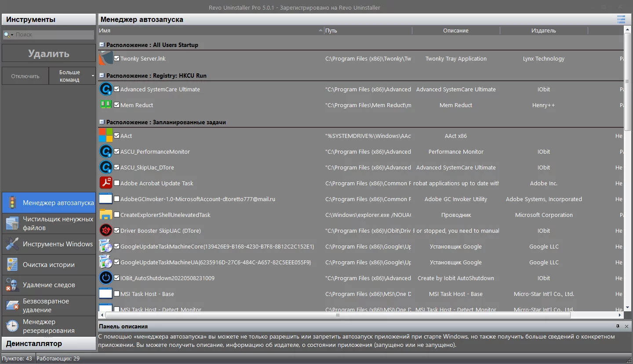Click the Очистка истории icon
This screenshot has height=364, width=633.
[12, 264]
